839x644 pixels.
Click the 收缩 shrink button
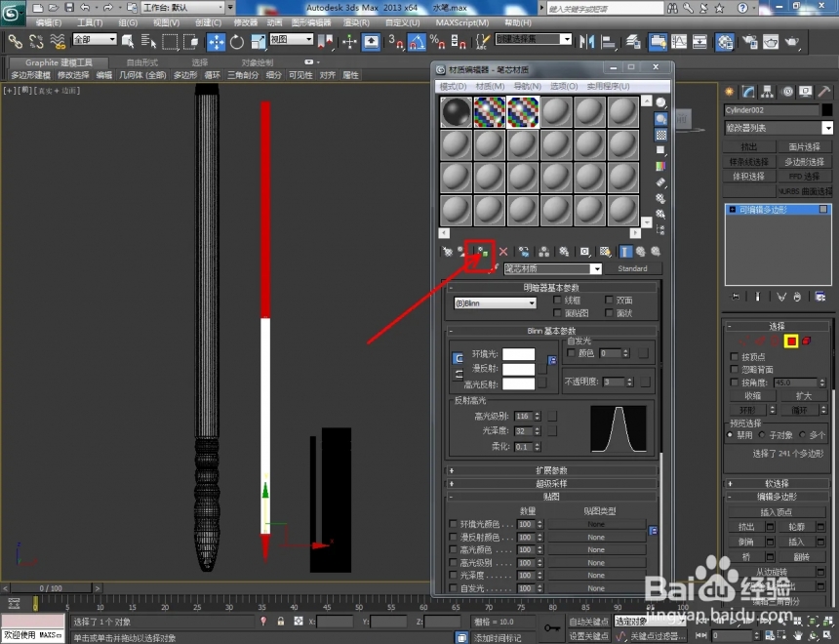click(753, 396)
